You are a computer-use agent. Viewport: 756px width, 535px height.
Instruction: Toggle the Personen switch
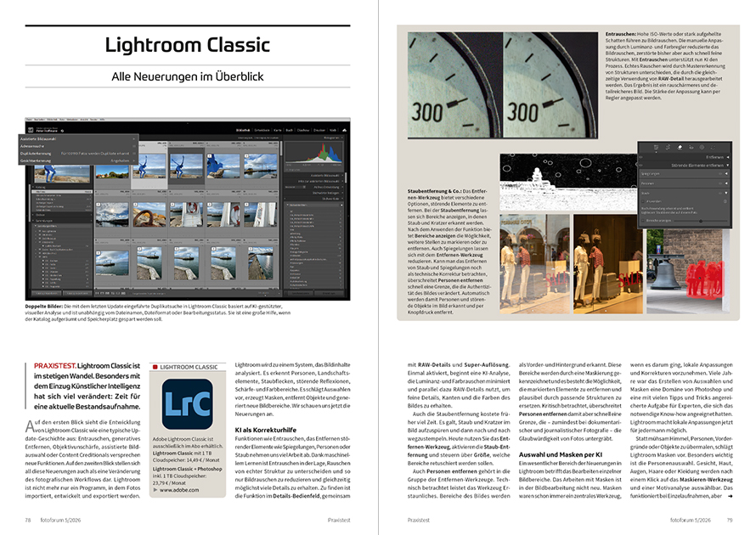(720, 183)
